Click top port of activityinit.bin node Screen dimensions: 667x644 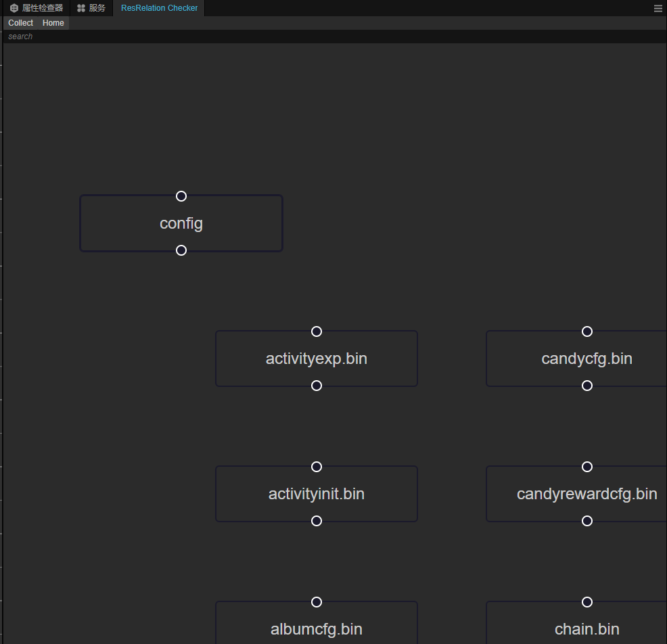pyautogui.click(x=317, y=467)
